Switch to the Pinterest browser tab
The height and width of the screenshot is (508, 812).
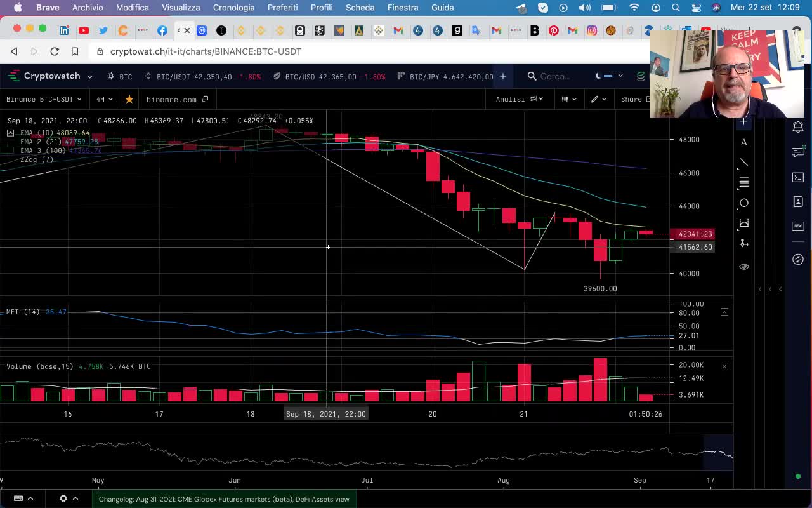click(554, 30)
